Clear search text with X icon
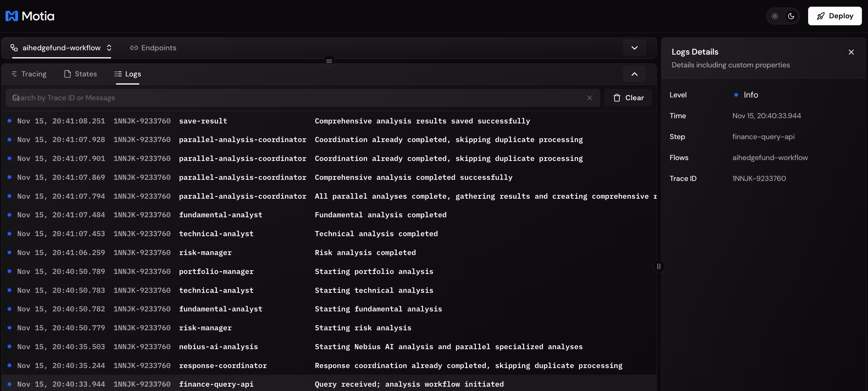 (x=589, y=98)
